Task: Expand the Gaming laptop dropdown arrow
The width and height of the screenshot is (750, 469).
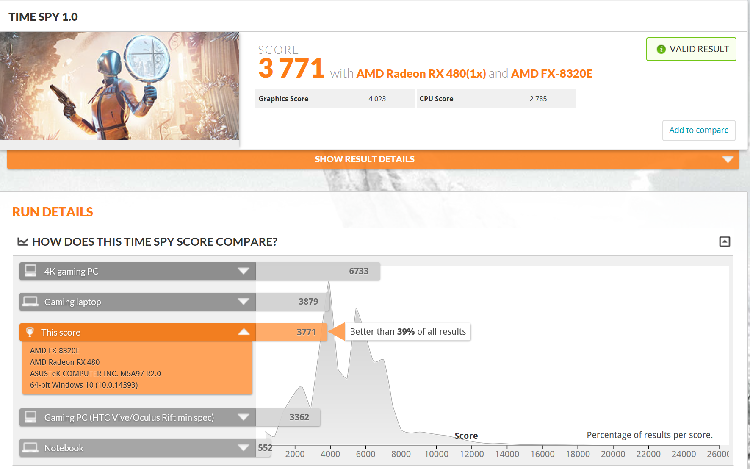Action: [x=243, y=302]
